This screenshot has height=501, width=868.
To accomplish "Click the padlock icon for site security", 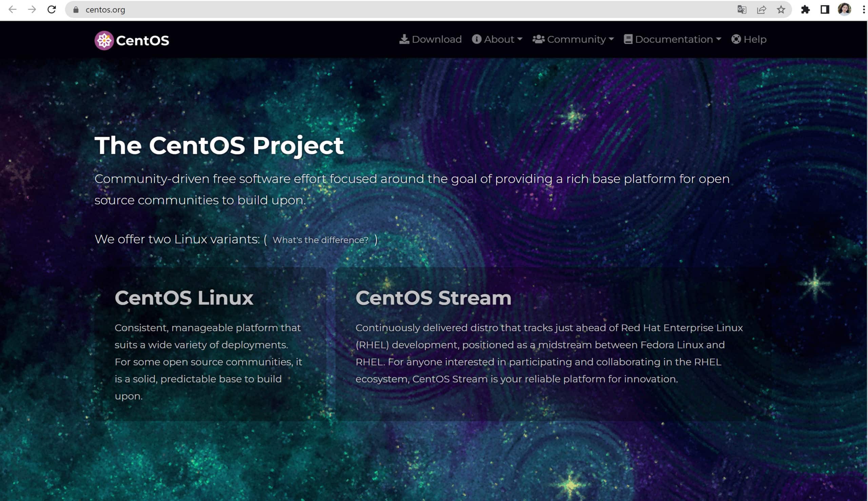I will pos(75,9).
